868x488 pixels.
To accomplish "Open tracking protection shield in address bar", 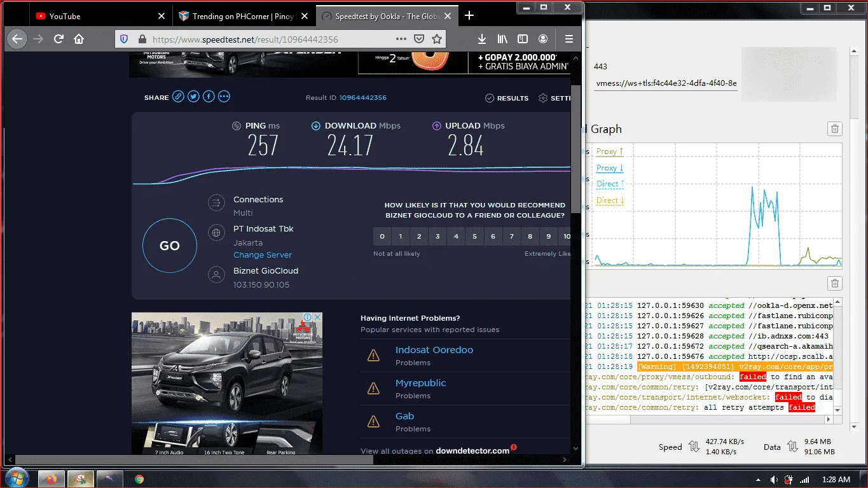I will [124, 39].
